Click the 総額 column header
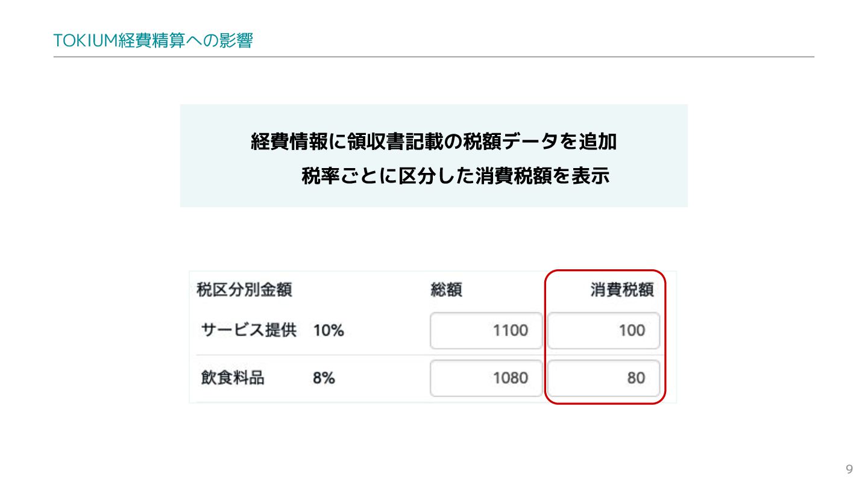This screenshot has width=868, height=488. [446, 290]
